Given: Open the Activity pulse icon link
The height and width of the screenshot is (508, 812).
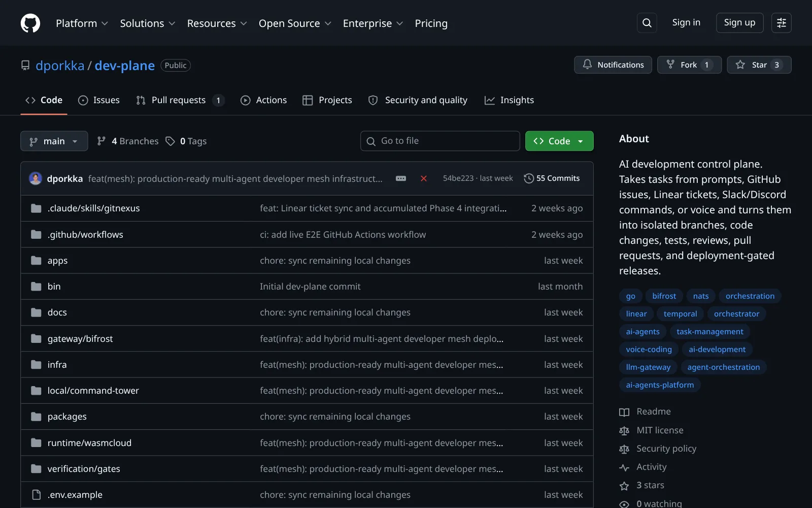Looking at the screenshot, I should click(624, 467).
